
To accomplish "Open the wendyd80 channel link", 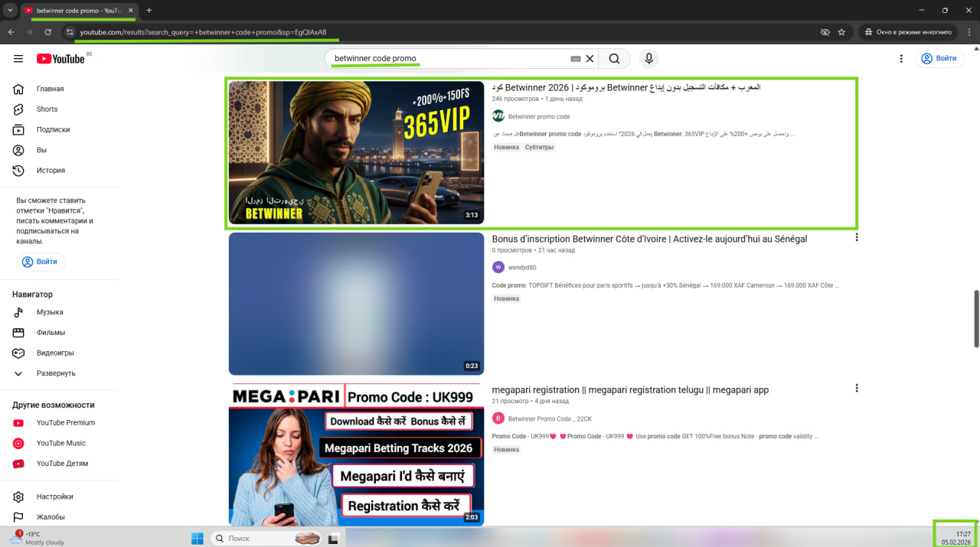I will click(x=522, y=268).
